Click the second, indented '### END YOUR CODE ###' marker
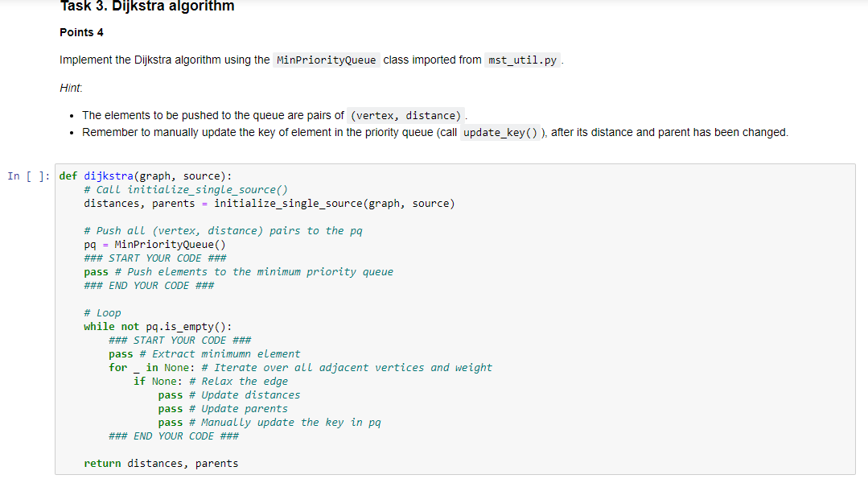 (x=174, y=436)
